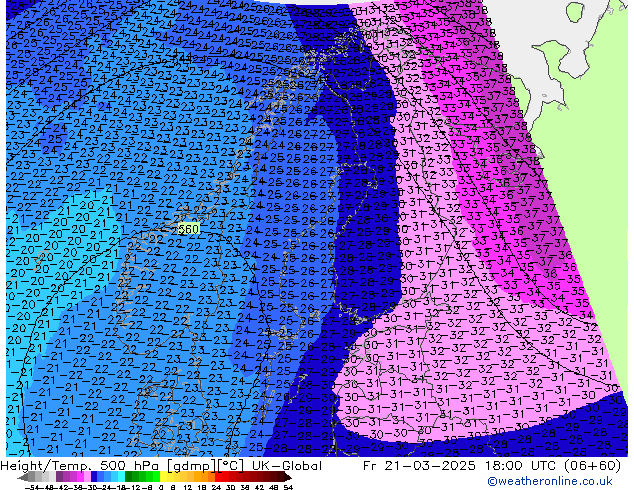Screen dimensions: 634x490
Task: Click the dark brown right arrow end of legend
Action: click(x=288, y=477)
